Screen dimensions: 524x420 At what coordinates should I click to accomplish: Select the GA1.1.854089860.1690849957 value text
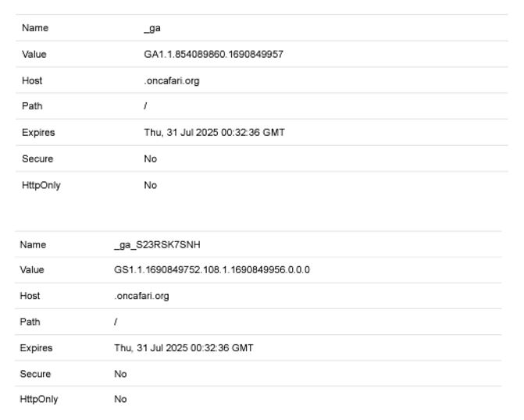[x=213, y=55]
